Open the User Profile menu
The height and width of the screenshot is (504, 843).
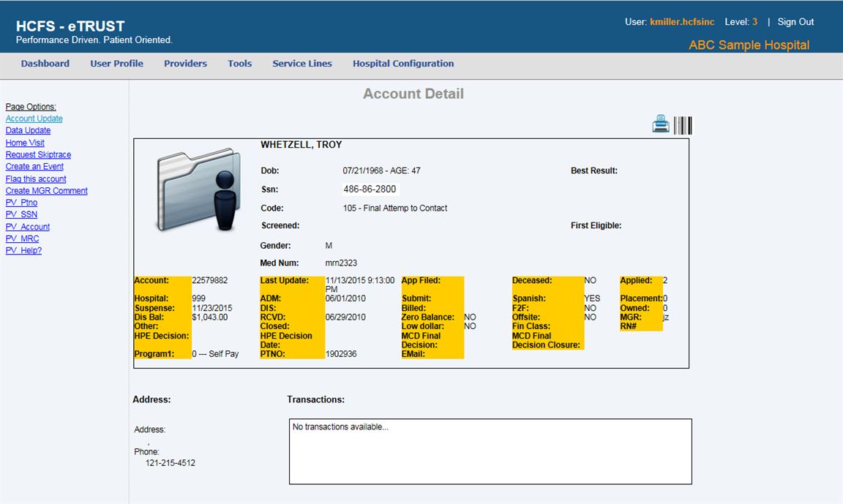pos(116,64)
